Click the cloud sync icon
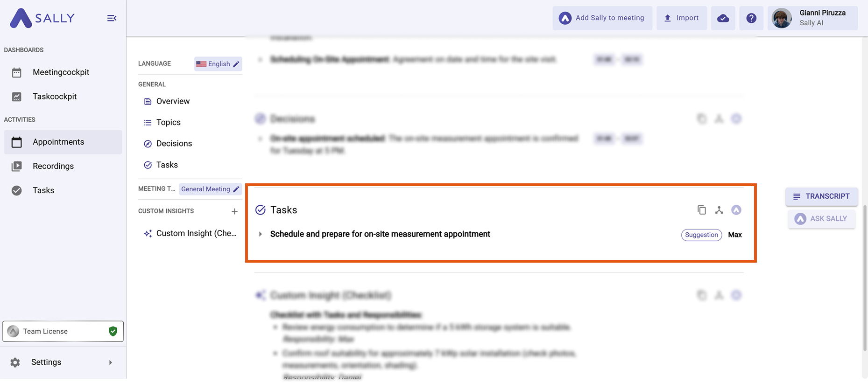The image size is (868, 383). coord(723,18)
